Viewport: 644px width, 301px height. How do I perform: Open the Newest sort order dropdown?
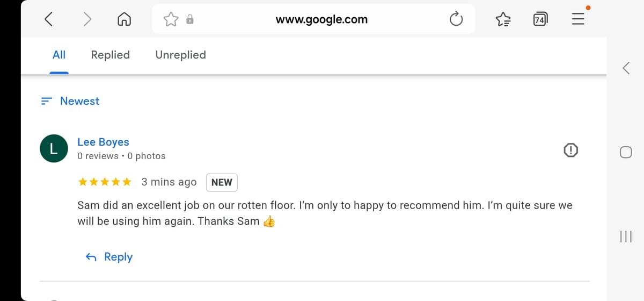(71, 101)
